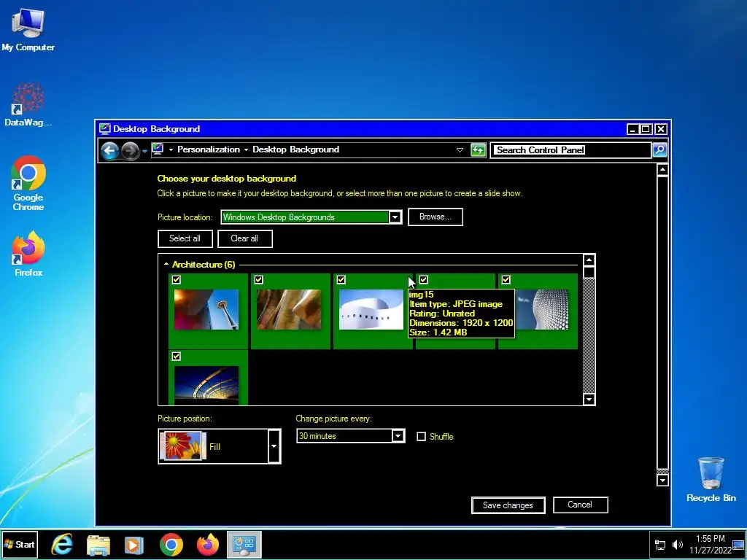Uncheck the Space Needle picture checkbox
747x560 pixels.
coord(177,279)
